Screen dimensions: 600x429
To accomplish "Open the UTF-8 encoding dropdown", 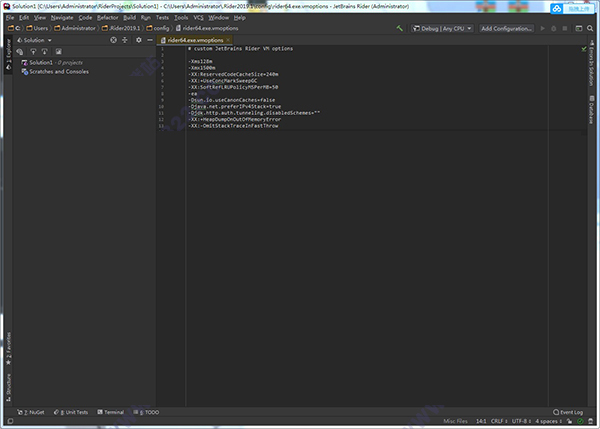I will [521, 421].
